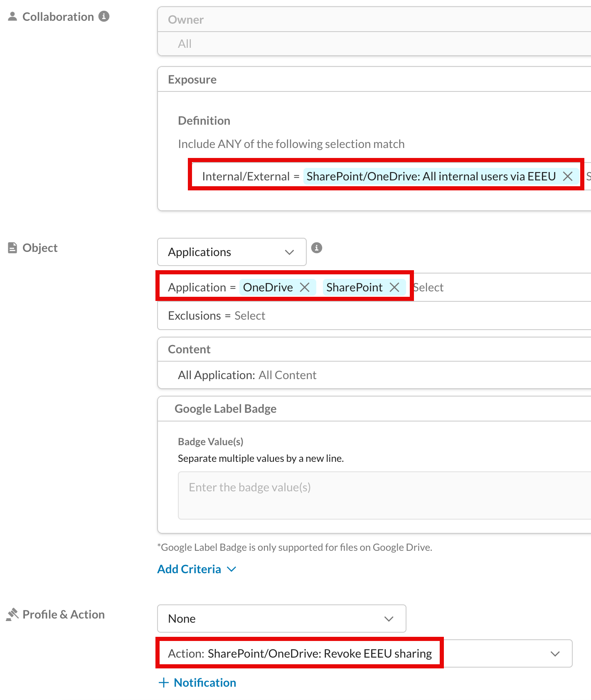This screenshot has height=700, width=591.
Task: Click the plus icon beside Notification
Action: (x=164, y=683)
